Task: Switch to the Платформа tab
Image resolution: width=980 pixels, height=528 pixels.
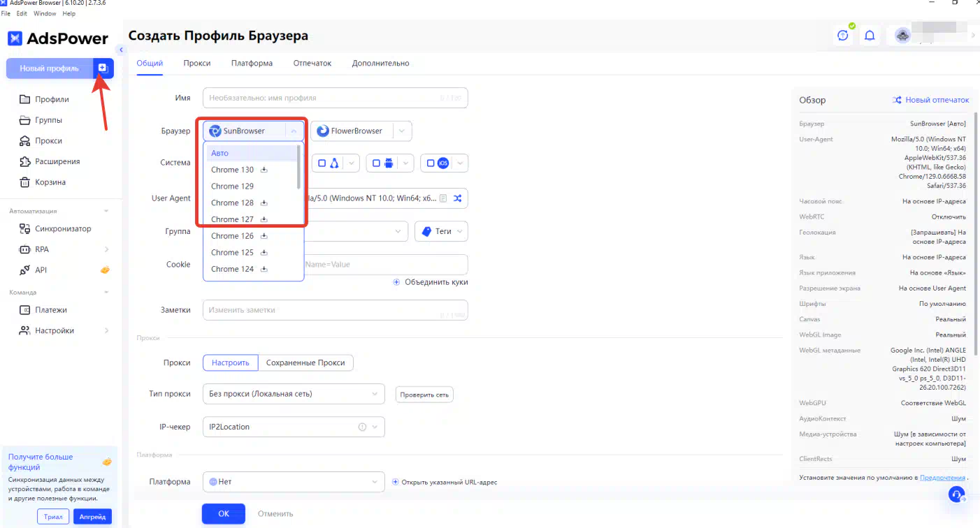Action: tap(252, 63)
